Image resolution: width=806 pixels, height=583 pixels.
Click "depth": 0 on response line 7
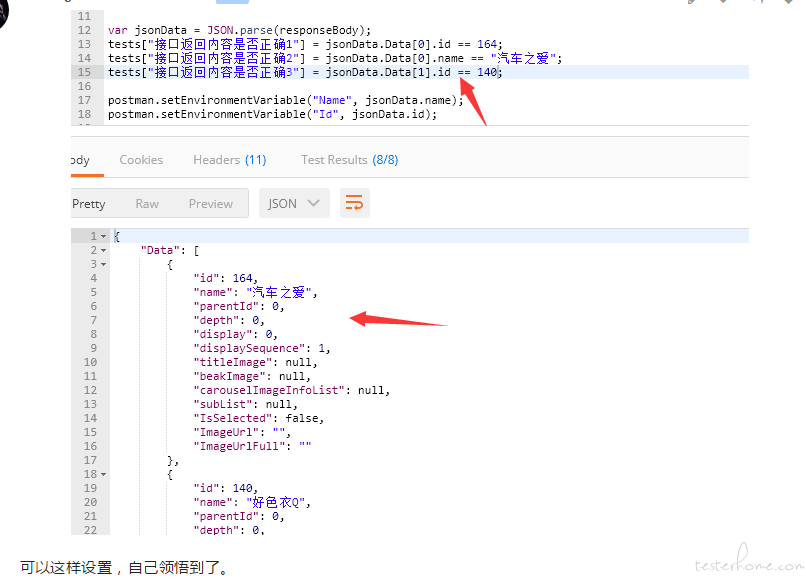(229, 320)
